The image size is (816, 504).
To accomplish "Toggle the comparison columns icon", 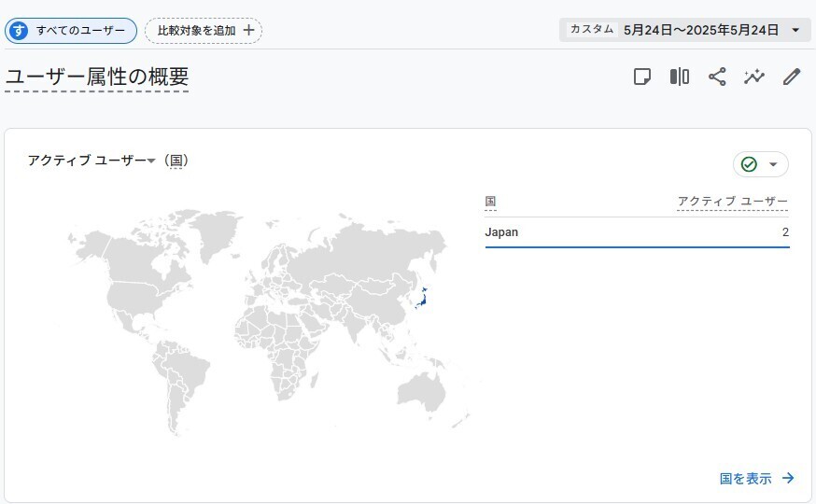I will 680,77.
